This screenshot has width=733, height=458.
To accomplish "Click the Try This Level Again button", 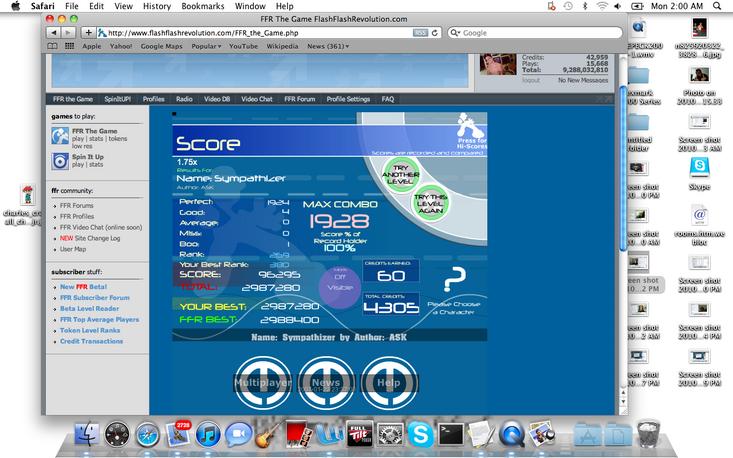I will point(430,204).
